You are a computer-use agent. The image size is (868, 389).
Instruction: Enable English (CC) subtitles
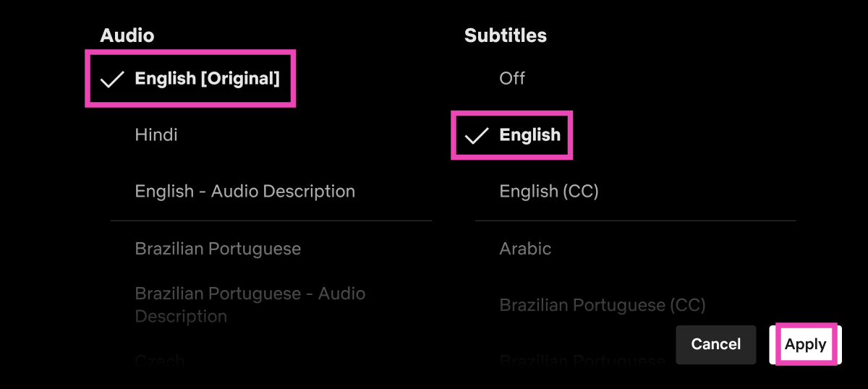(548, 192)
